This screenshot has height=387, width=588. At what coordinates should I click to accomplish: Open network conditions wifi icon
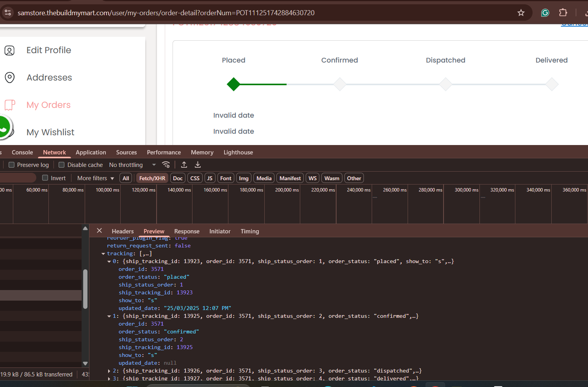coord(166,165)
